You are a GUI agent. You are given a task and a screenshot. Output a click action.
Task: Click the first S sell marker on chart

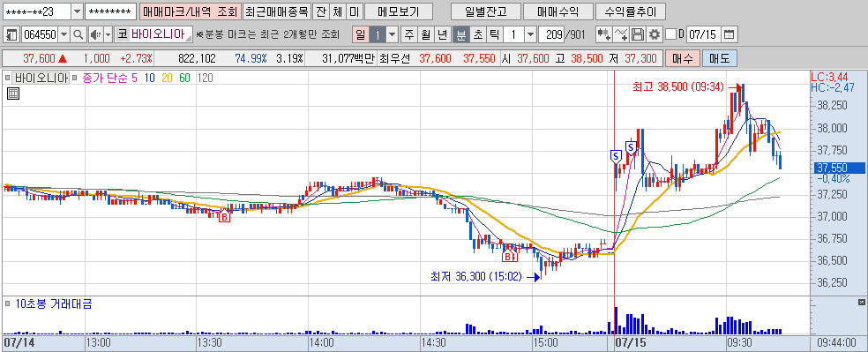click(x=615, y=157)
